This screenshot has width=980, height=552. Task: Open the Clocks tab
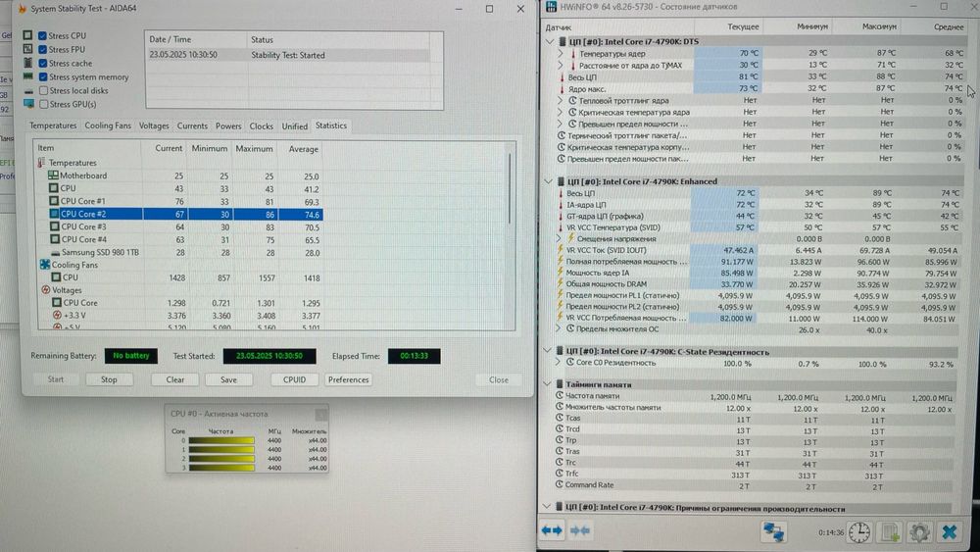pyautogui.click(x=262, y=125)
